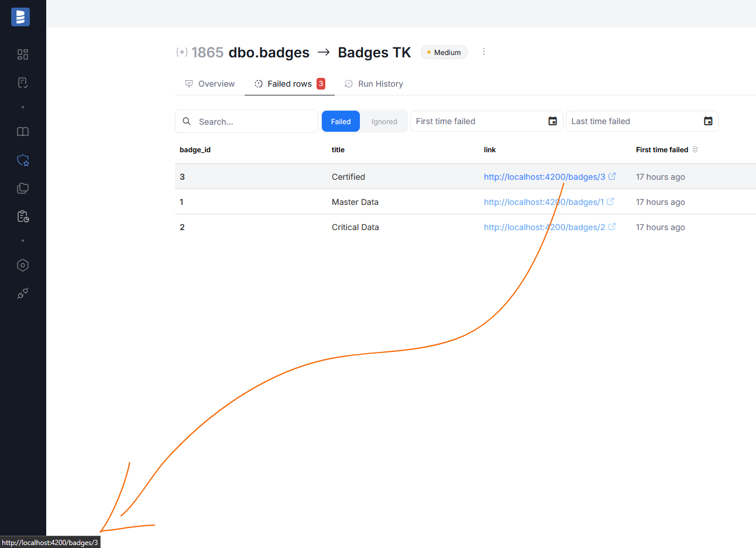This screenshot has width=756, height=548.
Task: Open the plug connections icon in sidebar
Action: click(23, 293)
